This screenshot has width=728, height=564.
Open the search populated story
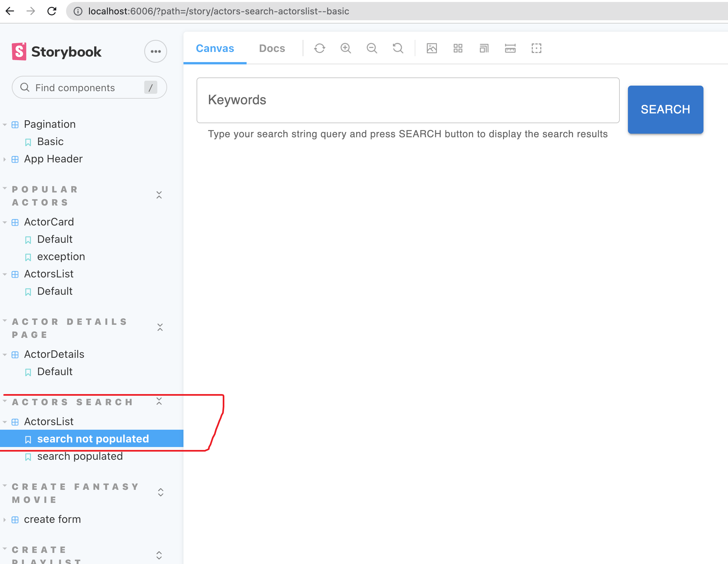coord(80,456)
